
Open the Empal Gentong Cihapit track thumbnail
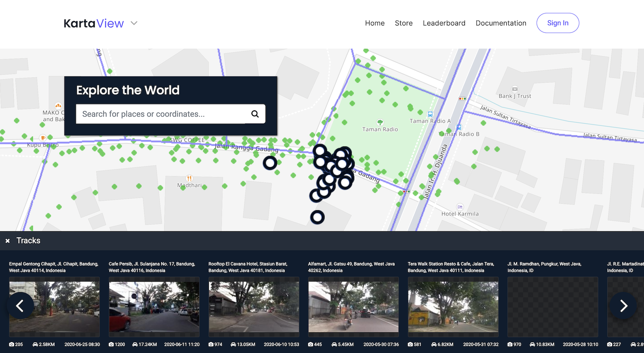(54, 307)
